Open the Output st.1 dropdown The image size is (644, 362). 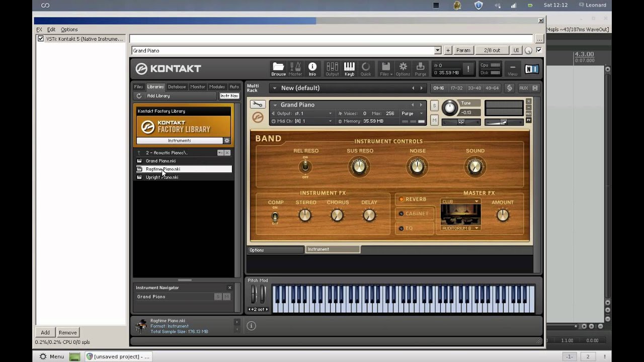[x=302, y=114]
